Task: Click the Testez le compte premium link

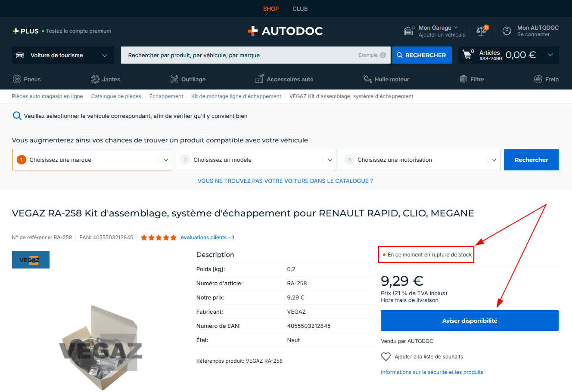Action: pos(78,31)
